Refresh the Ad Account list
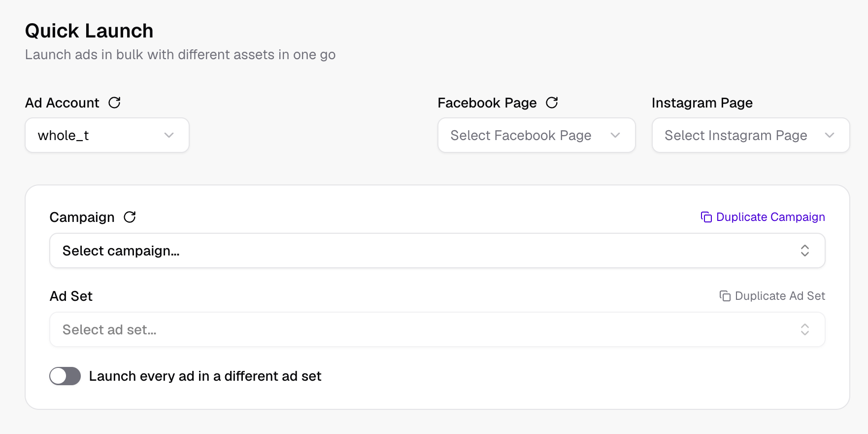Viewport: 868px width, 434px height. point(114,103)
